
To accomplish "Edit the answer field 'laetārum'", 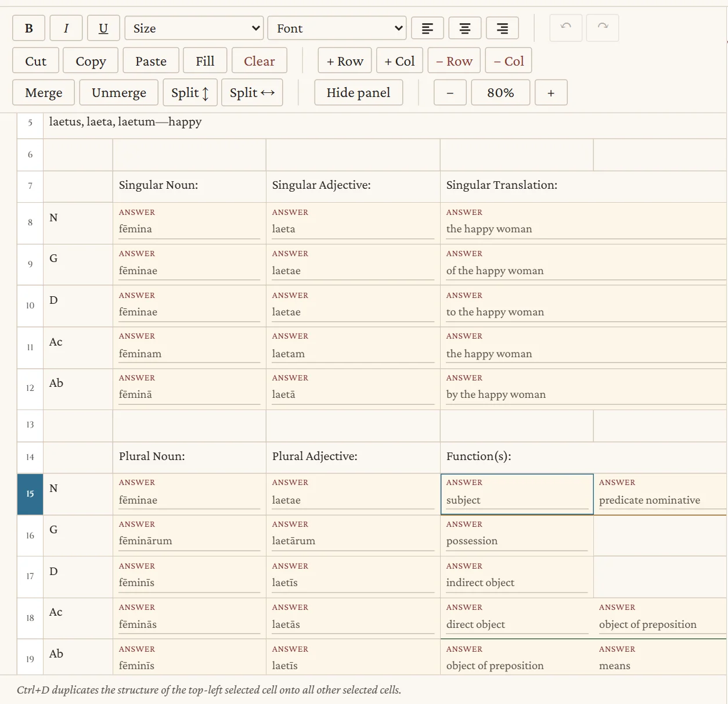I will click(x=353, y=541).
